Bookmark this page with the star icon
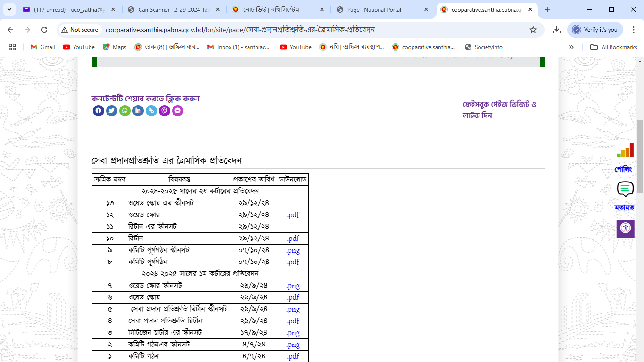The height and width of the screenshot is (362, 644). point(533,30)
